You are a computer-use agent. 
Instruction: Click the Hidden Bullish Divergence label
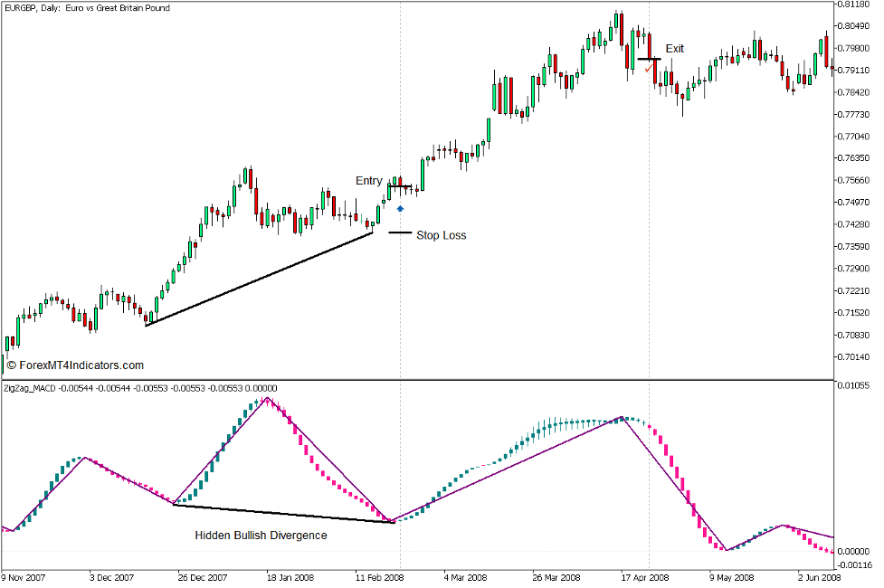pos(261,535)
